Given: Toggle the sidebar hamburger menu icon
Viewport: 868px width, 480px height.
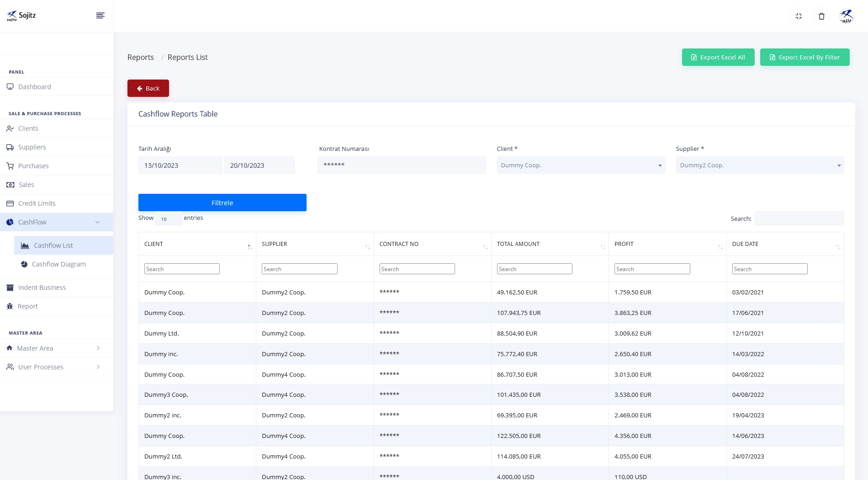Looking at the screenshot, I should [101, 16].
